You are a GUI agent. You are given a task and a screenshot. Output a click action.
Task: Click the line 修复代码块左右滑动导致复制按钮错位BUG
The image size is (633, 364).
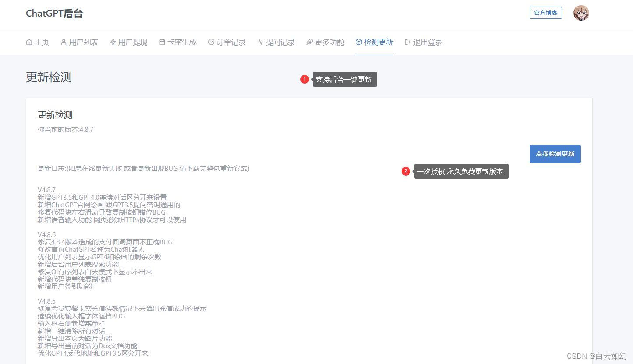click(102, 212)
